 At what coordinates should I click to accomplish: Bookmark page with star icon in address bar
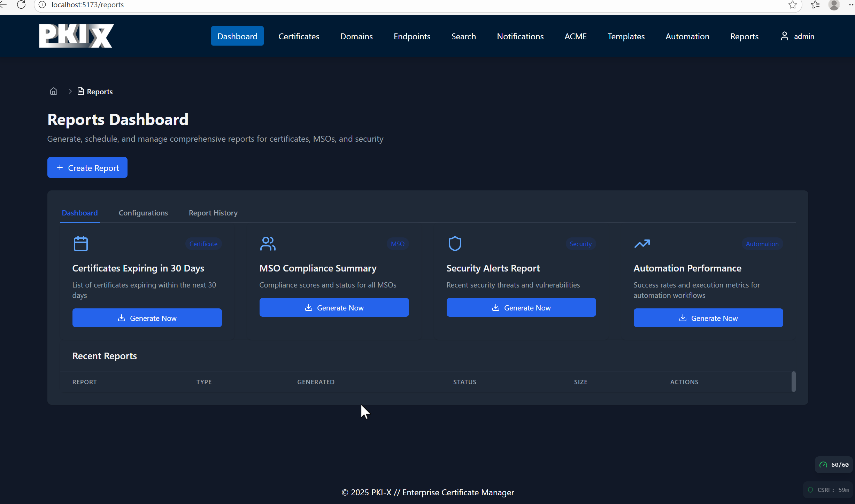792,5
